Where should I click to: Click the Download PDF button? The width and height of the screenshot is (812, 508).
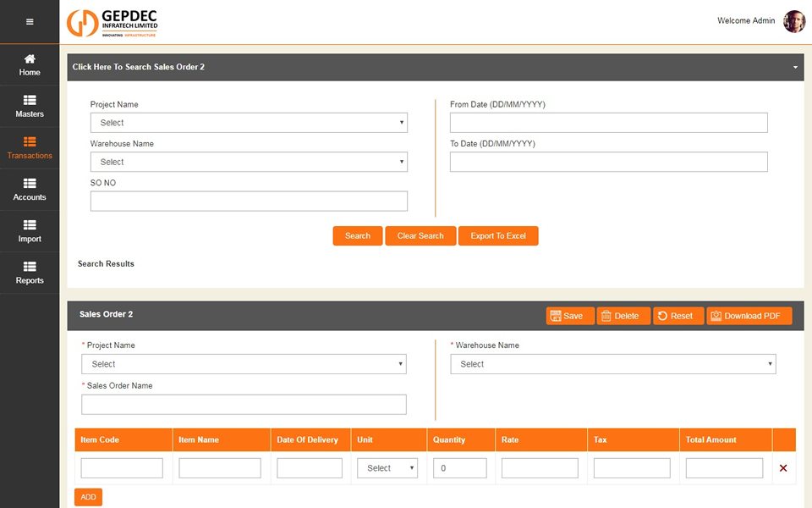(x=749, y=316)
